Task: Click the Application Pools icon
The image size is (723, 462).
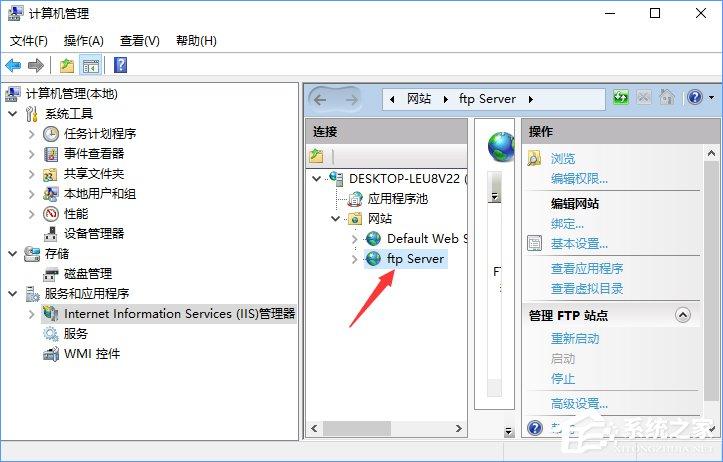Action: tap(355, 199)
